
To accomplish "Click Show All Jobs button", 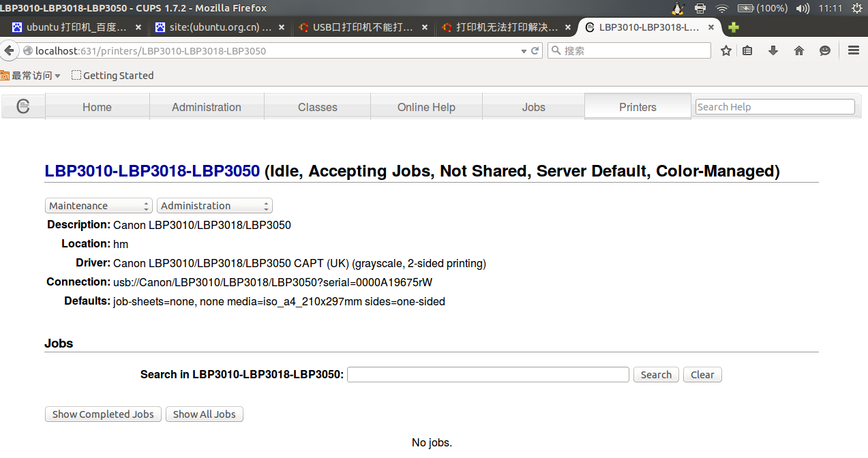I will tap(205, 414).
